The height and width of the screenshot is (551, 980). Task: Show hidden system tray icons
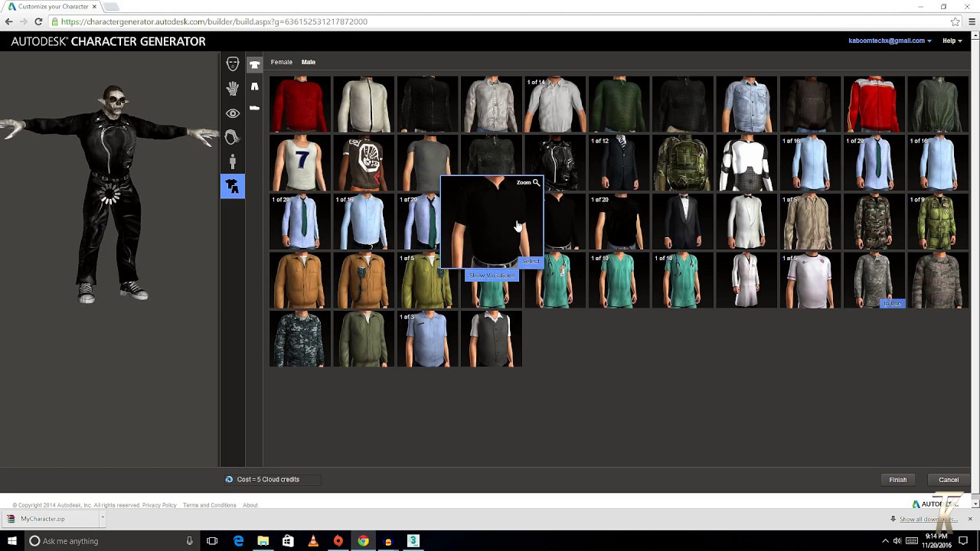885,541
